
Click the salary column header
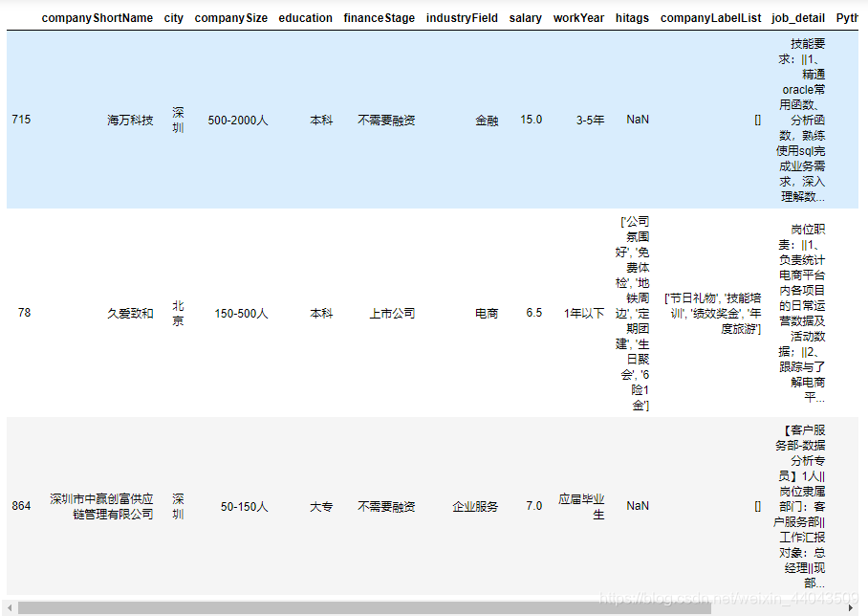click(526, 18)
